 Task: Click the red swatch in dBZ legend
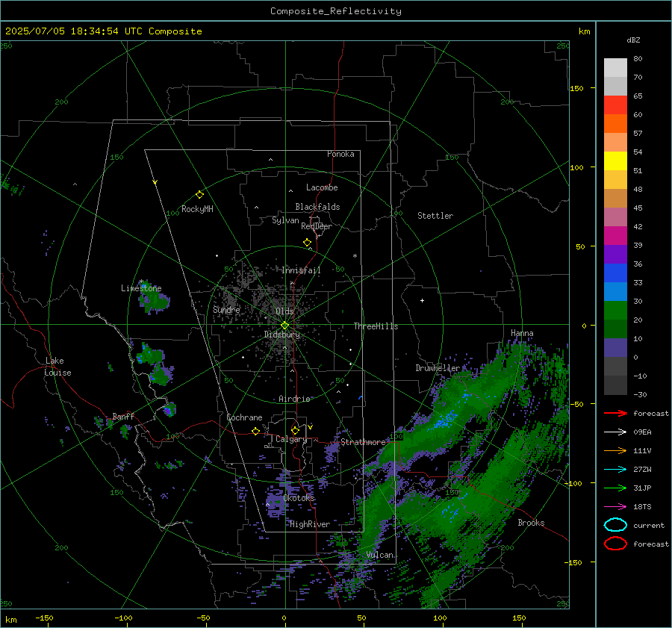[x=615, y=105]
